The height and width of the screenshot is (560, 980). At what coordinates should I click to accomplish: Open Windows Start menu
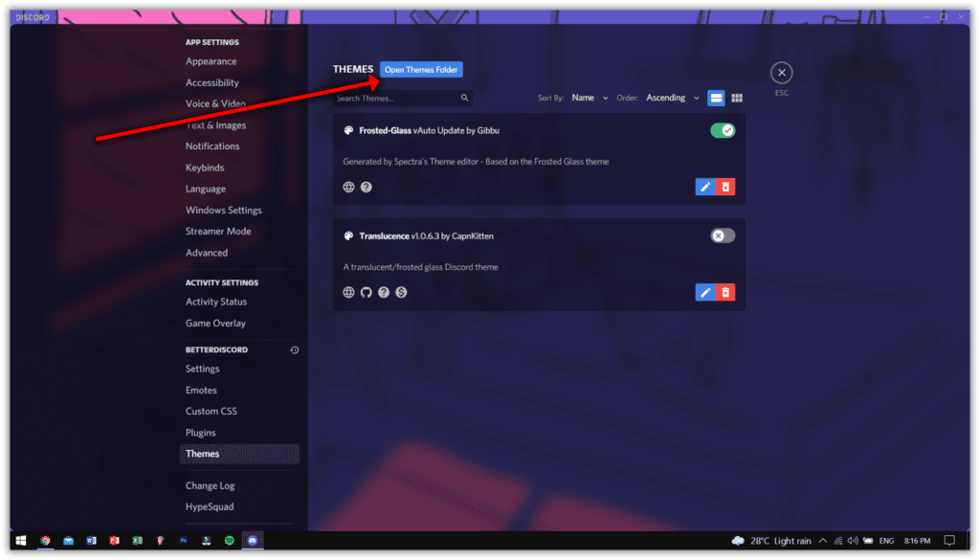click(21, 541)
